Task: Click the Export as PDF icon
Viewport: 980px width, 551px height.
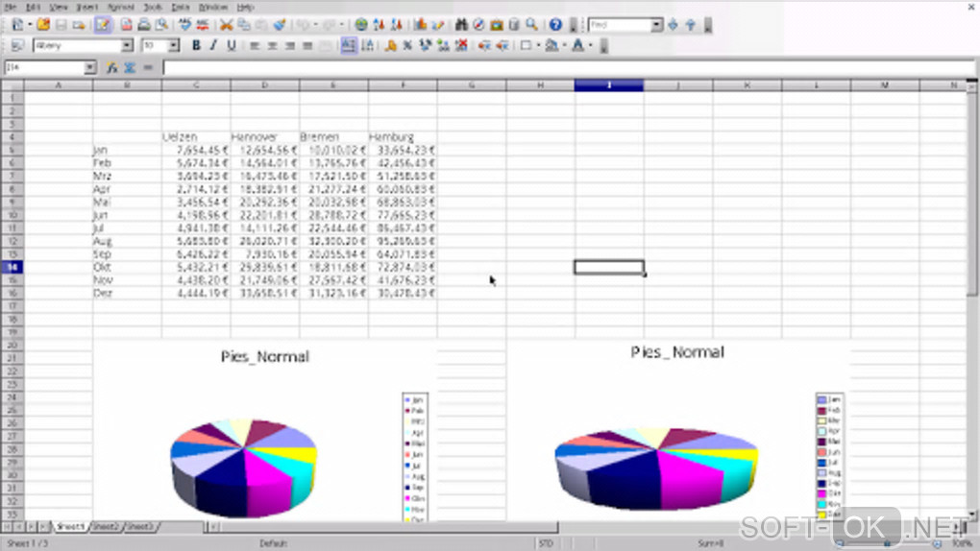Action: tap(126, 25)
